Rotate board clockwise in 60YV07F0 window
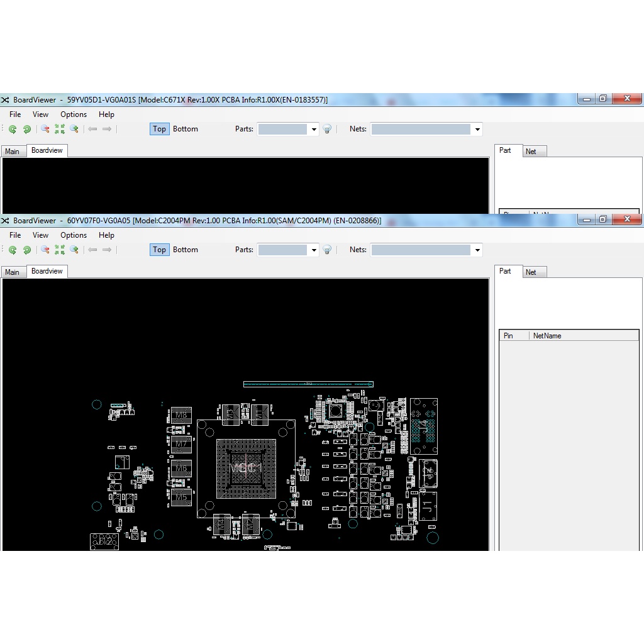Screen dimensions: 644x644 pos(13,250)
